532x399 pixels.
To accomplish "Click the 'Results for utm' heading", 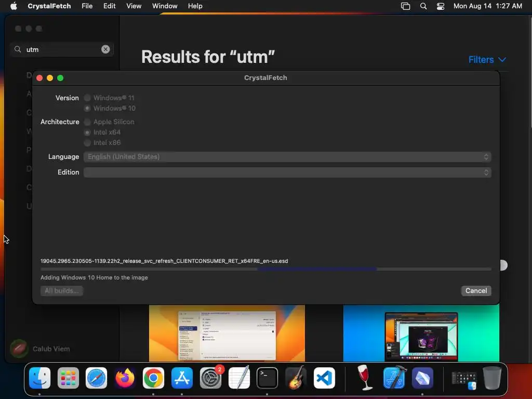I will pyautogui.click(x=208, y=57).
